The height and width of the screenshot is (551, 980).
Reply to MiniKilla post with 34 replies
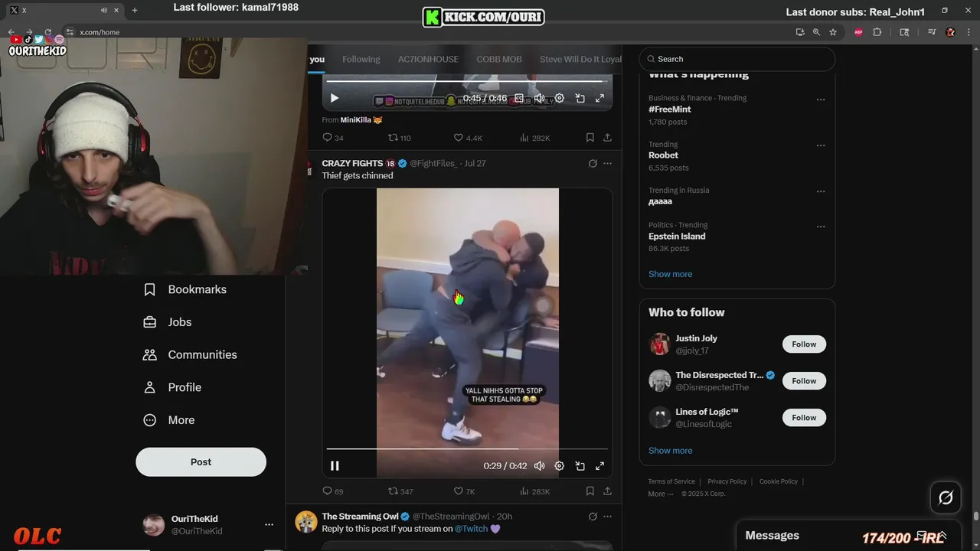[x=332, y=138]
